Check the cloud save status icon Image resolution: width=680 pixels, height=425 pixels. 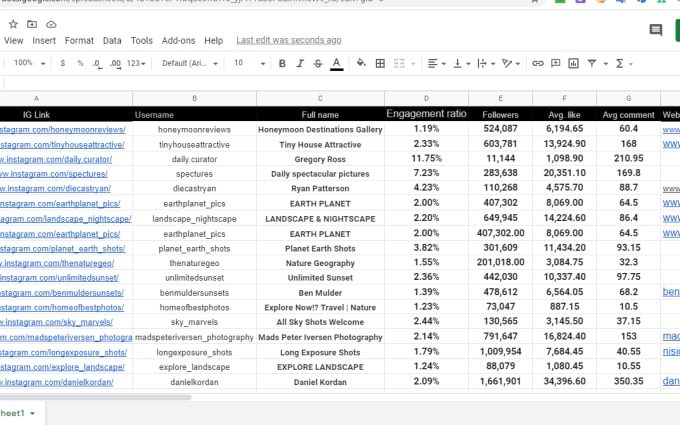click(x=51, y=24)
